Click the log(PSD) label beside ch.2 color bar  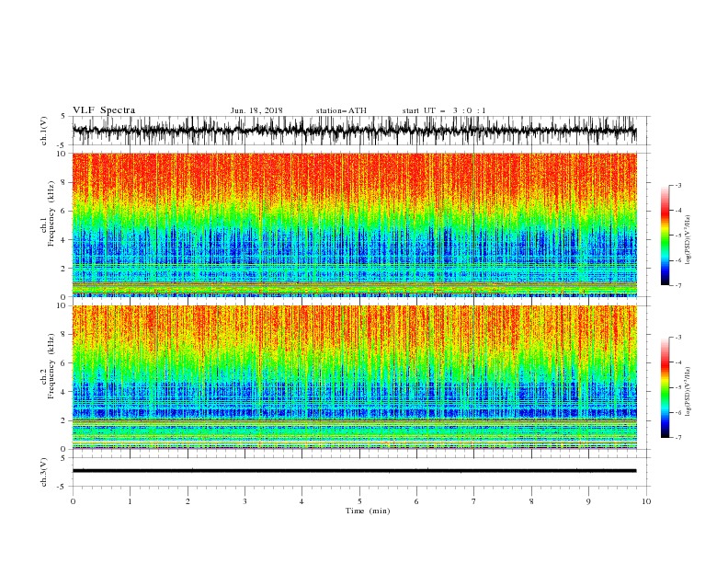pyautogui.click(x=688, y=391)
